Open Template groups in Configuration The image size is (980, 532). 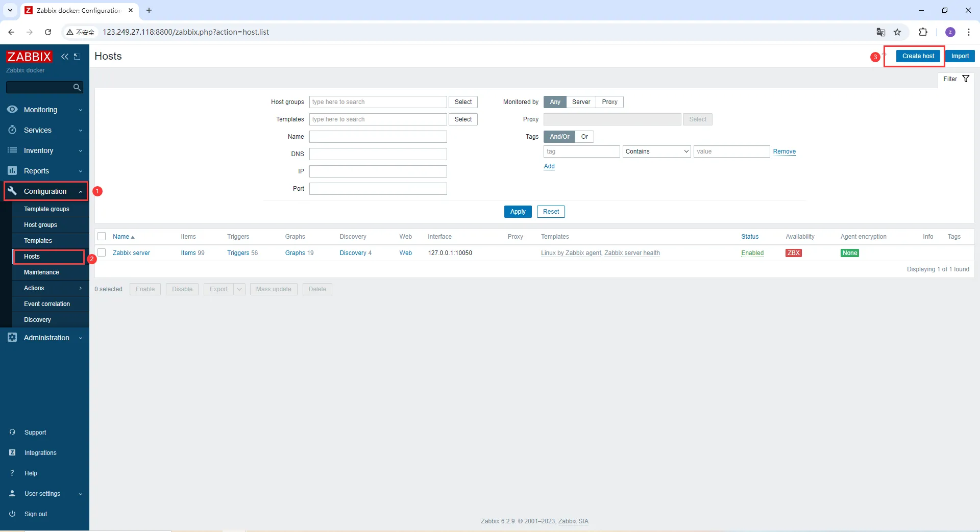point(46,209)
